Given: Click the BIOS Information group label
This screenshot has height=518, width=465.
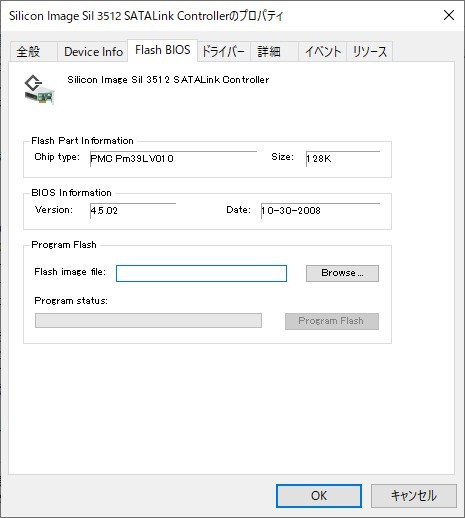Looking at the screenshot, I should tap(71, 193).
